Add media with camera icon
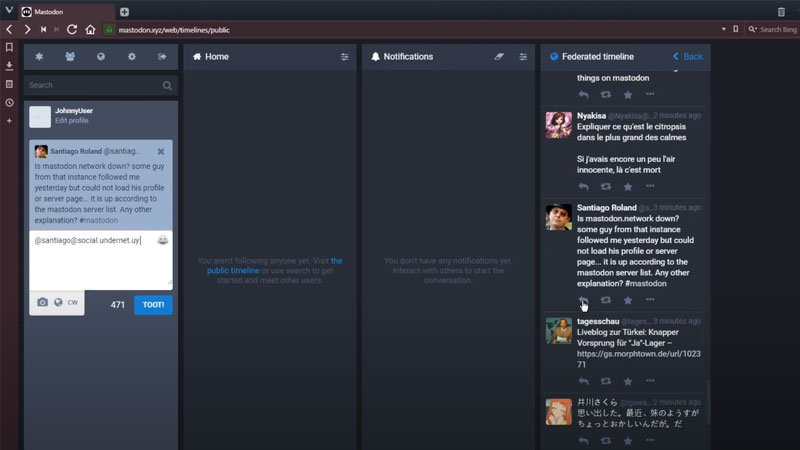This screenshot has height=450, width=800. [x=42, y=303]
